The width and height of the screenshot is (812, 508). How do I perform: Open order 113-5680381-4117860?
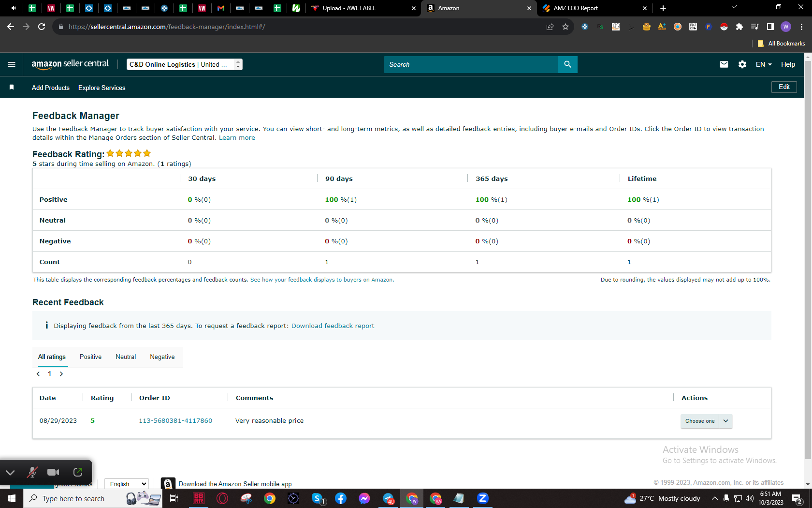[x=175, y=421]
